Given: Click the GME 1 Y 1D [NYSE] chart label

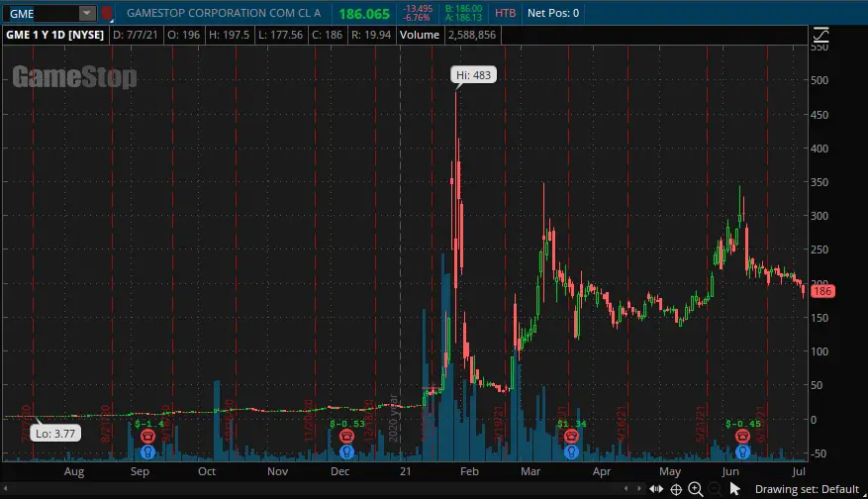Looking at the screenshot, I should 54,35.
